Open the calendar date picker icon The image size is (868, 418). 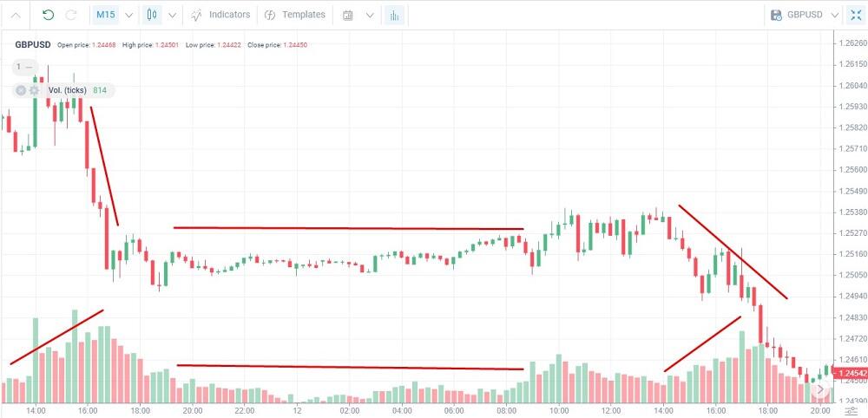(x=348, y=15)
